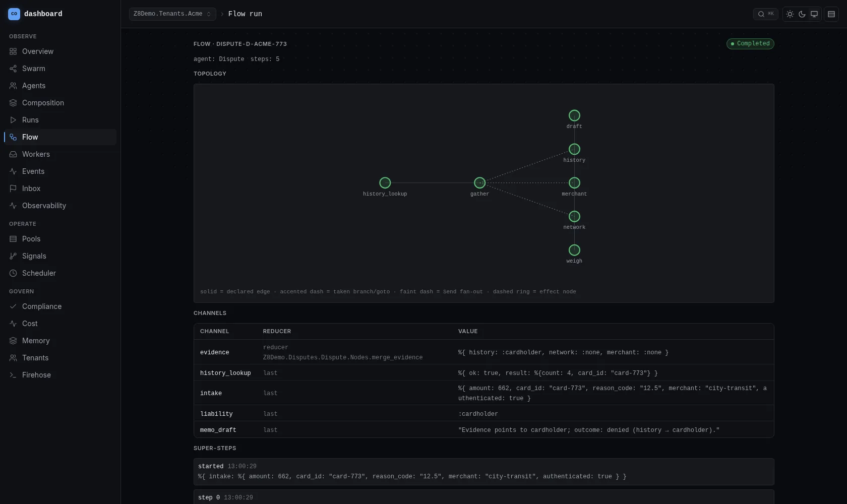Open the Overview grid icon
The width and height of the screenshot is (847, 504).
pyautogui.click(x=13, y=51)
